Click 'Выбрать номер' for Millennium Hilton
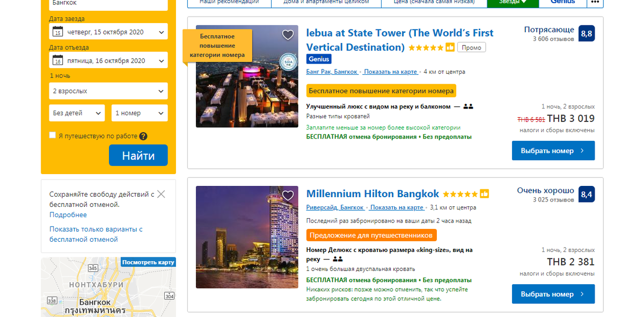644x317 pixels. pos(553,294)
